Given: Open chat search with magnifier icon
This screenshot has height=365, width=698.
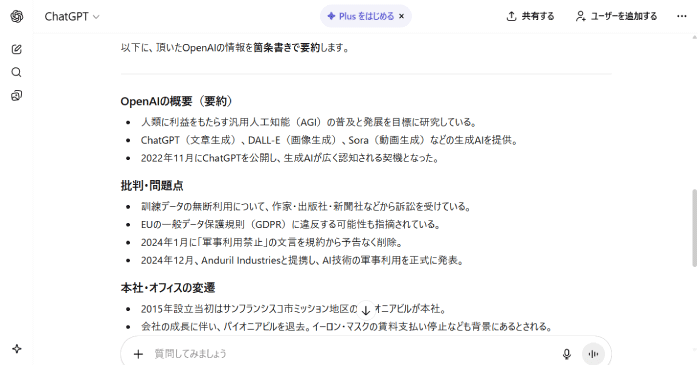Looking at the screenshot, I should 16,73.
